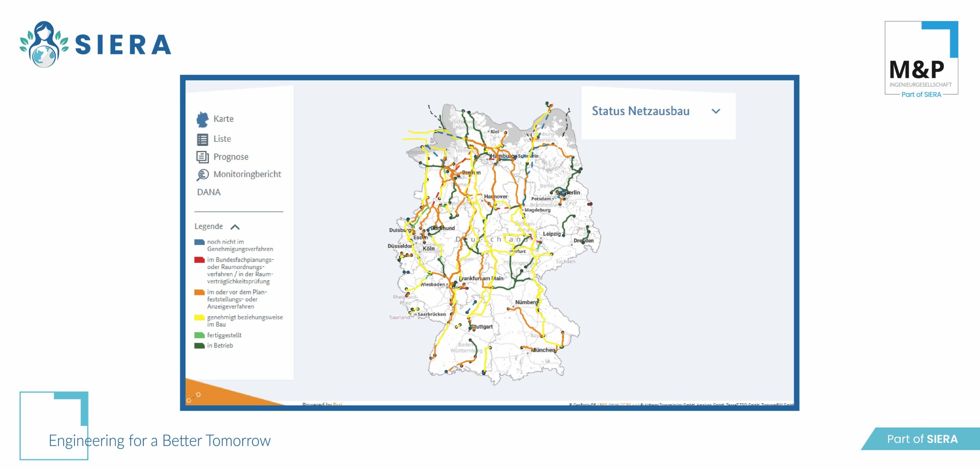Select the Liste menu entry
Image resolution: width=980 pixels, height=470 pixels.
[222, 139]
